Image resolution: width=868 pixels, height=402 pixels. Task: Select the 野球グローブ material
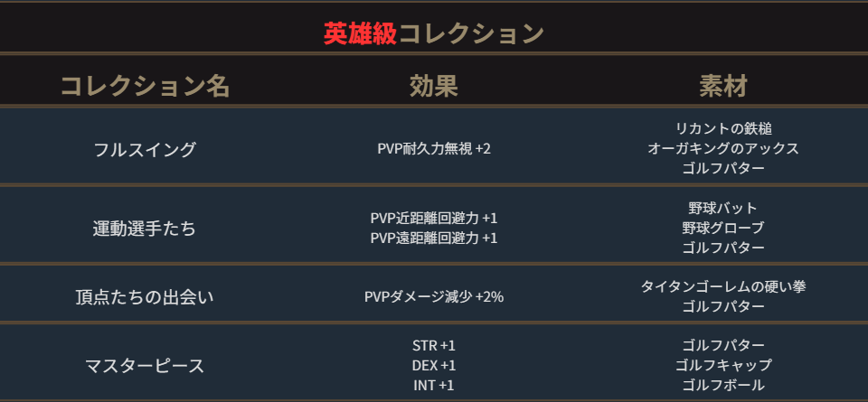click(x=723, y=228)
